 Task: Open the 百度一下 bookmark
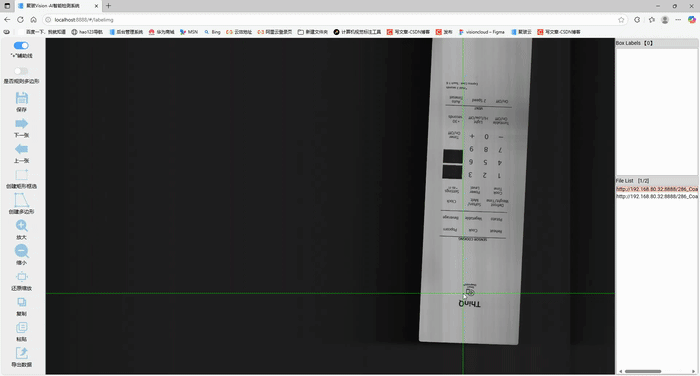(42, 32)
